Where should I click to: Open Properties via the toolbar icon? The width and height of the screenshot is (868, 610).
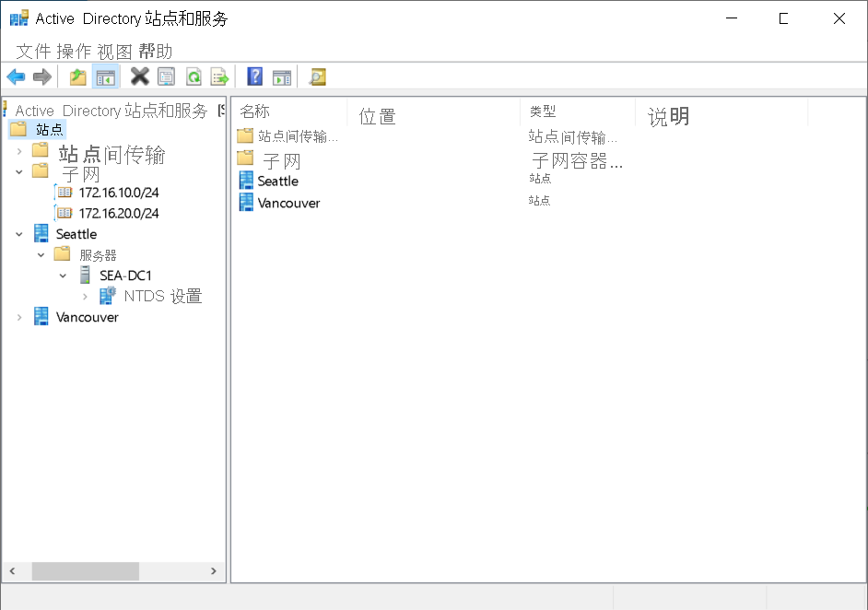(x=166, y=77)
